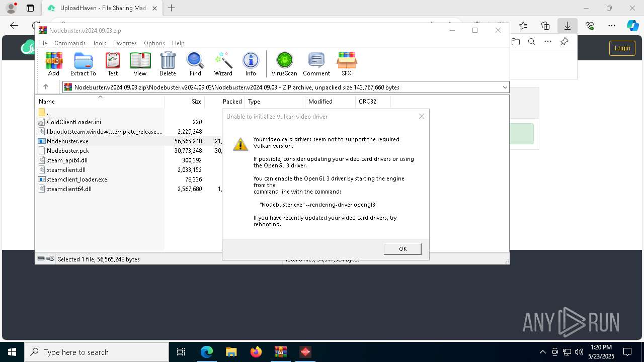
Task: Show hidden tray icons chevron
Action: click(x=542, y=352)
